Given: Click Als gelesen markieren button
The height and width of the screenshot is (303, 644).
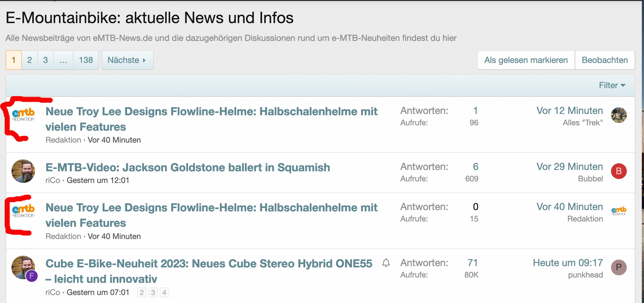Looking at the screenshot, I should (x=526, y=60).
